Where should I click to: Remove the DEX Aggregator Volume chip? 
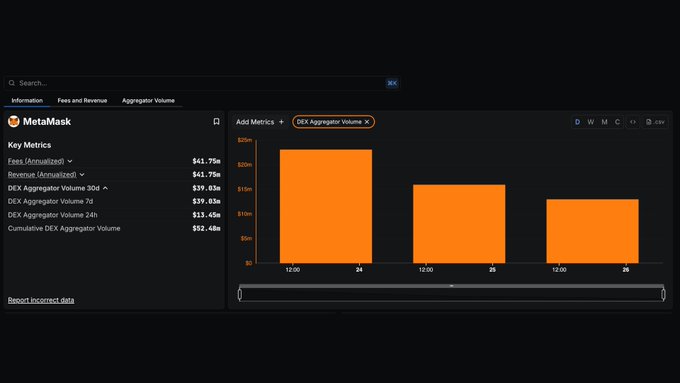[x=367, y=122]
